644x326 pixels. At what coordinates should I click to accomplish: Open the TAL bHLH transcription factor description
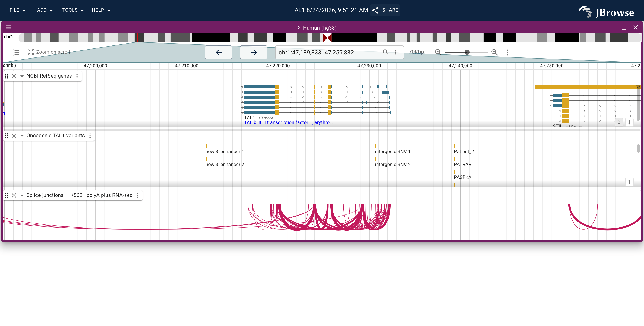click(288, 122)
